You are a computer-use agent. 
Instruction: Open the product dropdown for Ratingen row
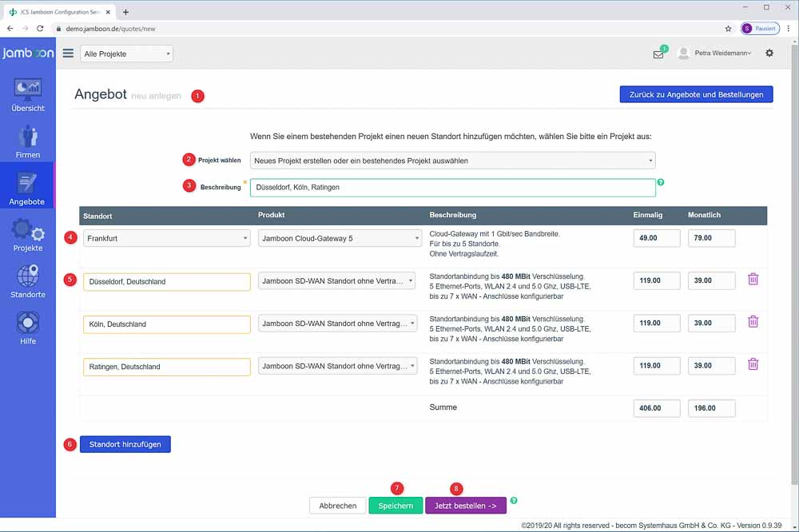tap(337, 366)
